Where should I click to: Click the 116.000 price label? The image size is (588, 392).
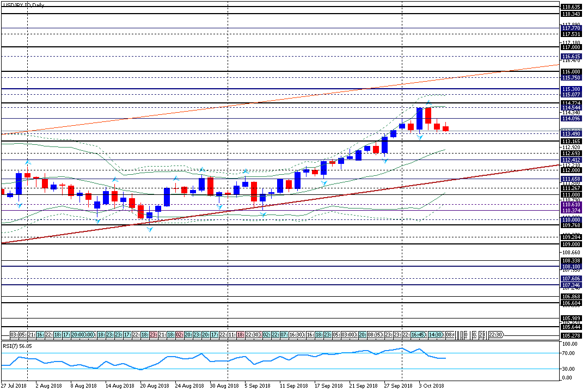[571, 72]
